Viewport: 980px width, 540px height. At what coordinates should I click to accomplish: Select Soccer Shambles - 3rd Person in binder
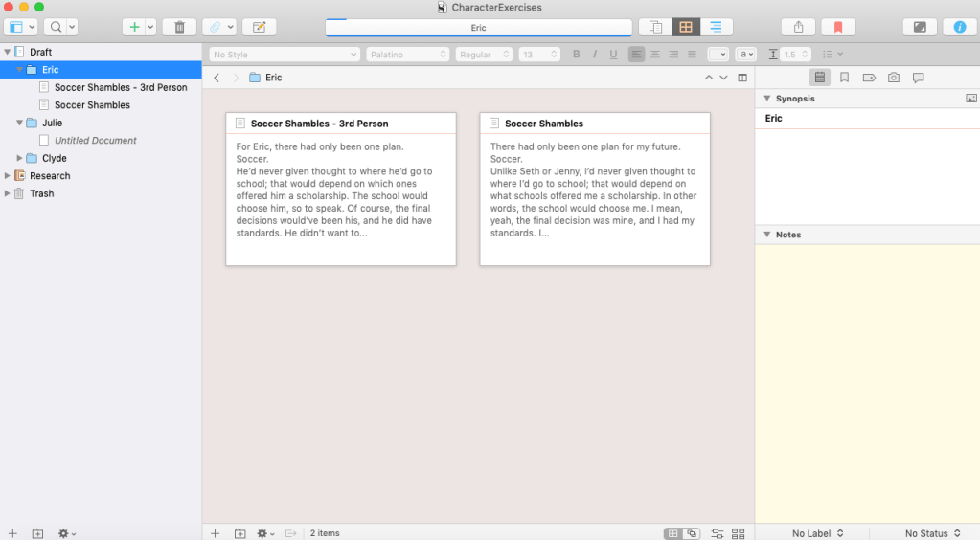(x=121, y=87)
